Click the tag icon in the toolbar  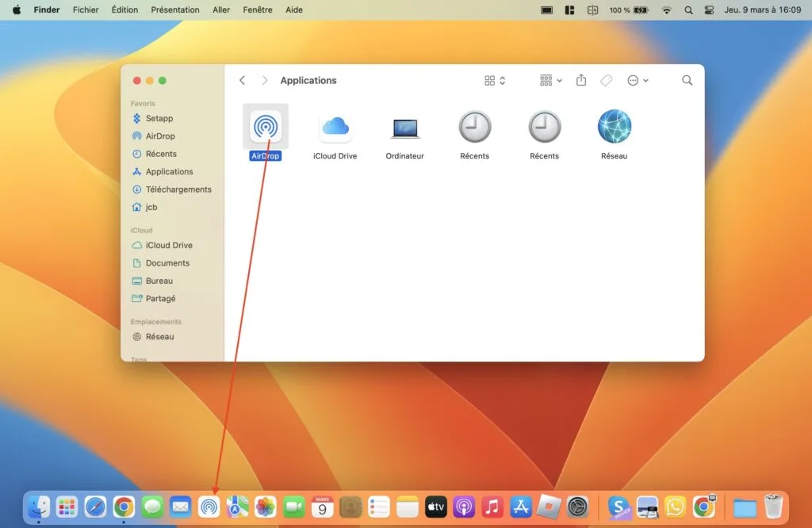606,80
